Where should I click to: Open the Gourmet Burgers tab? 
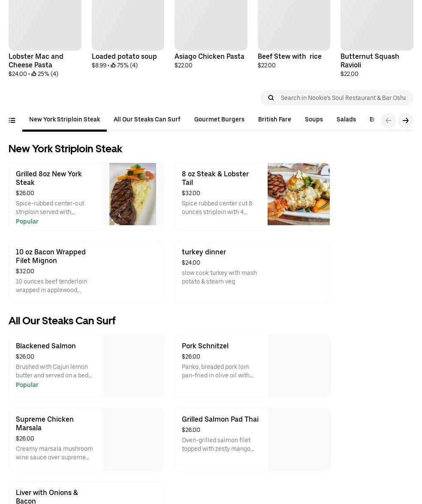tap(219, 119)
